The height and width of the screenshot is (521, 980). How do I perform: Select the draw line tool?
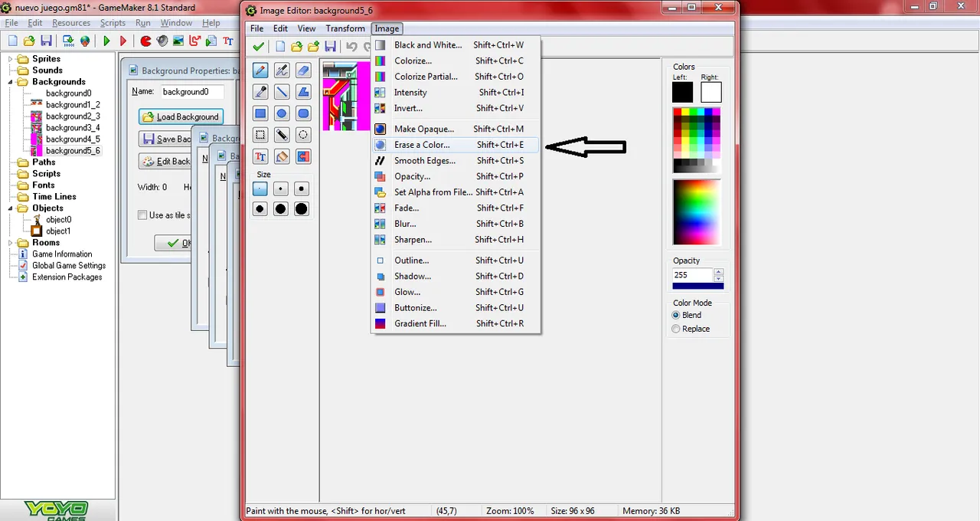coord(282,92)
